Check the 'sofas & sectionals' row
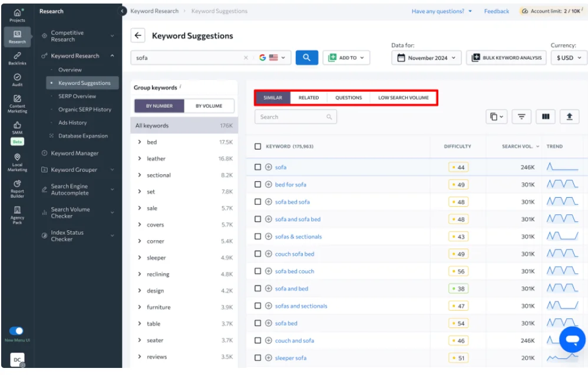 (x=257, y=237)
